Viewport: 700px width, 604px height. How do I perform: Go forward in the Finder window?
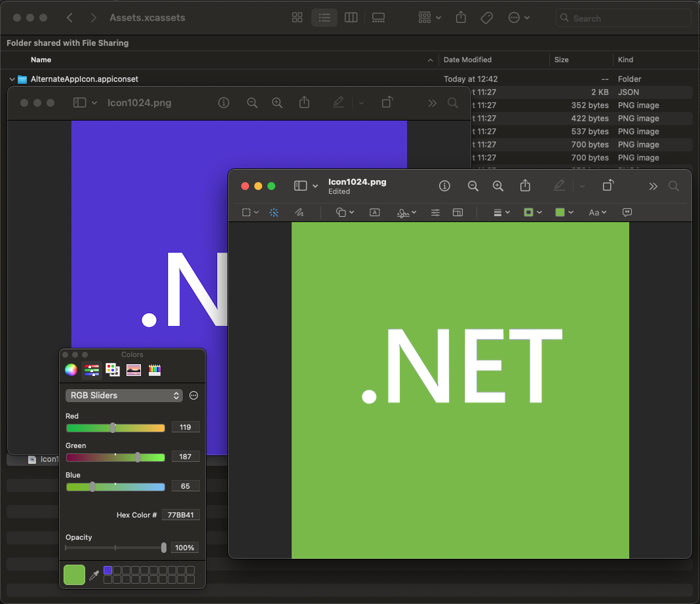[x=93, y=18]
